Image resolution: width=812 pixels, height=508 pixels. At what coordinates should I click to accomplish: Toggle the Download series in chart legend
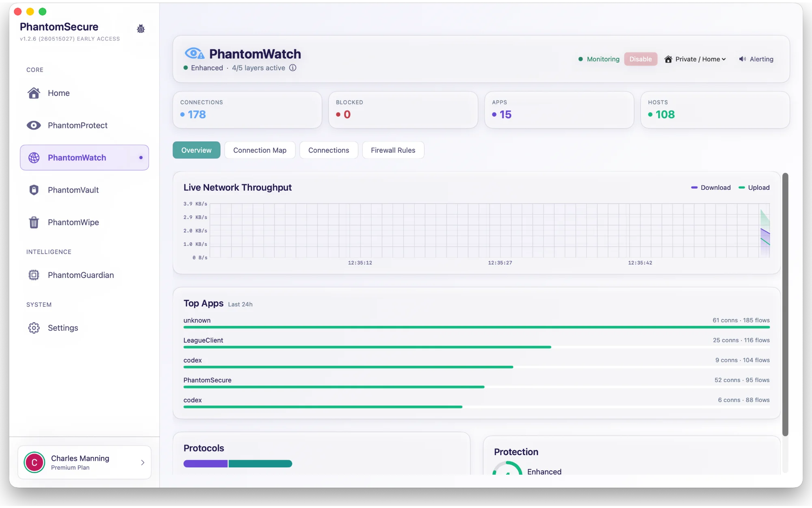point(711,187)
